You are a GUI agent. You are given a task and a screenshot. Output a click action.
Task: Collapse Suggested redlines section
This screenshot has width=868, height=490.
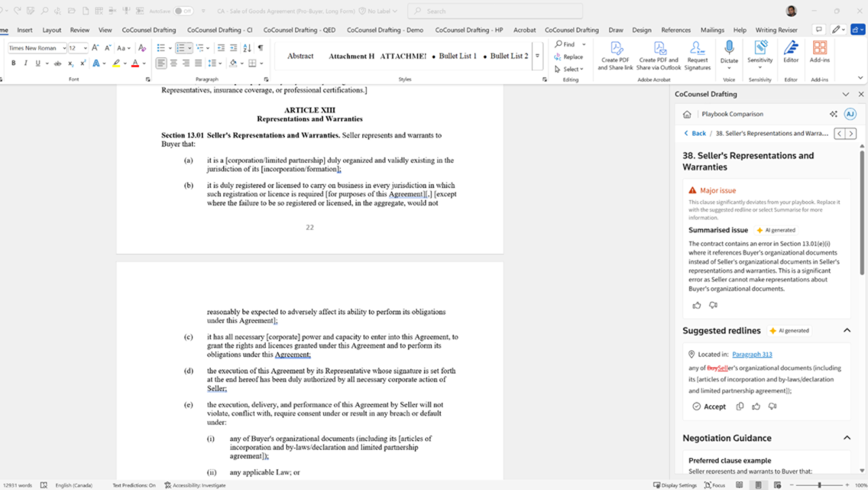(847, 331)
